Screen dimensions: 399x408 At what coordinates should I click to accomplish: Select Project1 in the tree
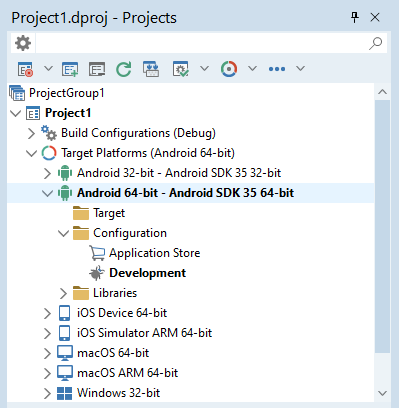pyautogui.click(x=68, y=113)
